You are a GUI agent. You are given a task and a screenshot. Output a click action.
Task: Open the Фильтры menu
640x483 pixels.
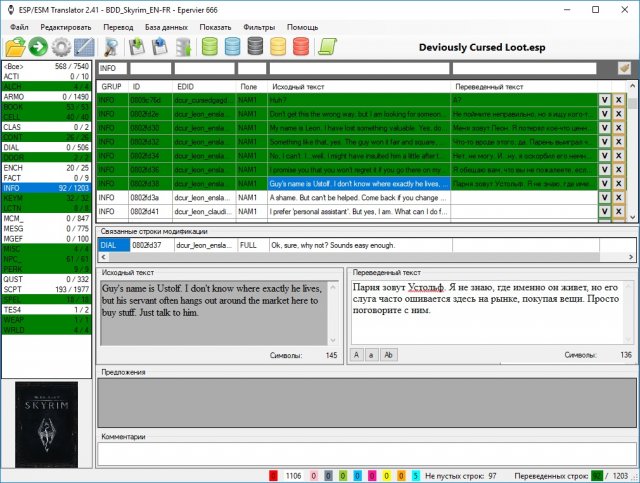tap(258, 25)
